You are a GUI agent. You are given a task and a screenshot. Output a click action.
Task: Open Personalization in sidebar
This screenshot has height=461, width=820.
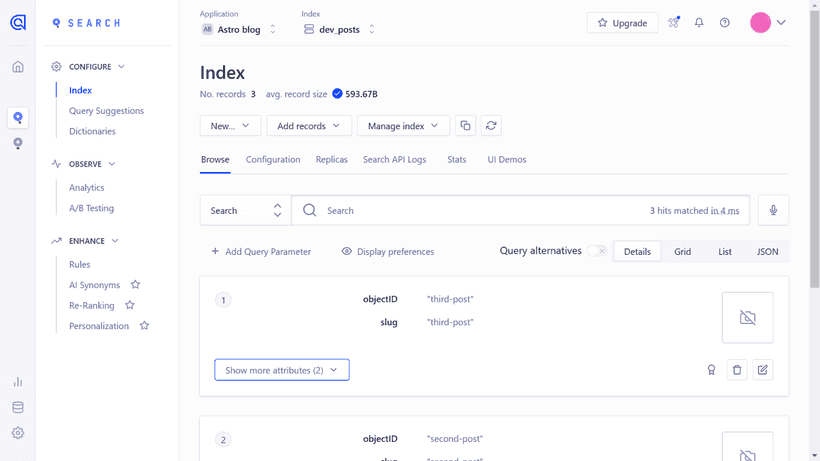[x=99, y=326]
